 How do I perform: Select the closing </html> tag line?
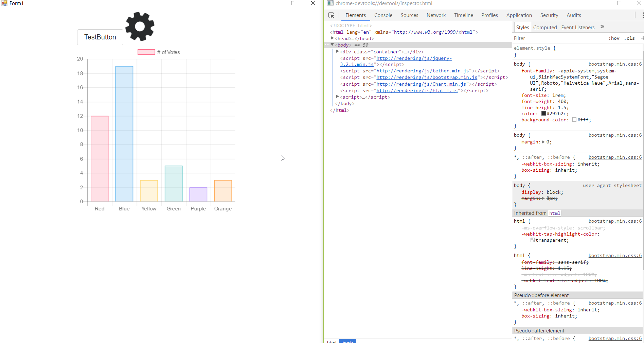[340, 110]
